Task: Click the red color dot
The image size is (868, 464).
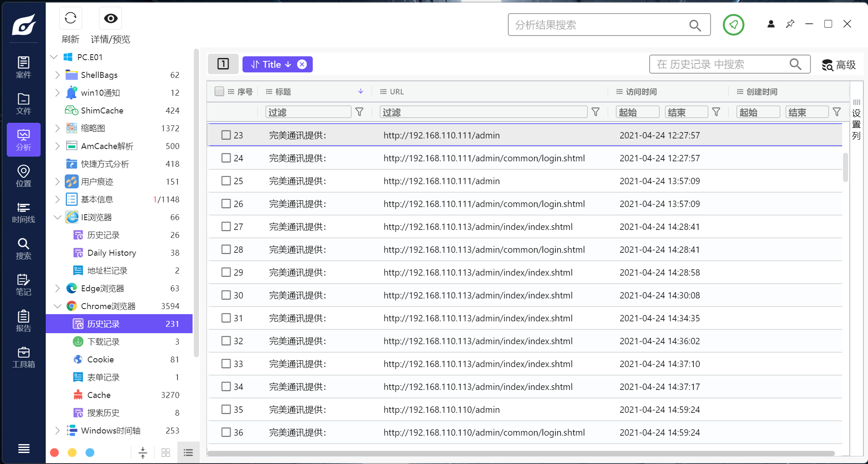Action: tap(54, 453)
